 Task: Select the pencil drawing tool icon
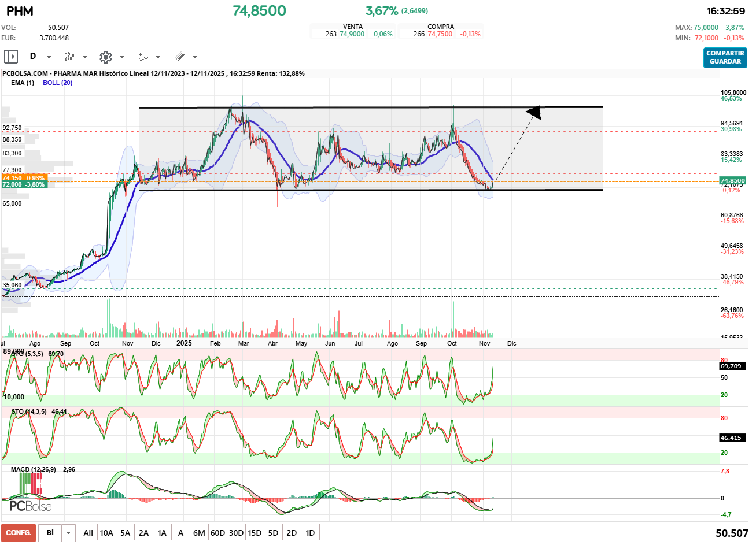tap(180, 57)
